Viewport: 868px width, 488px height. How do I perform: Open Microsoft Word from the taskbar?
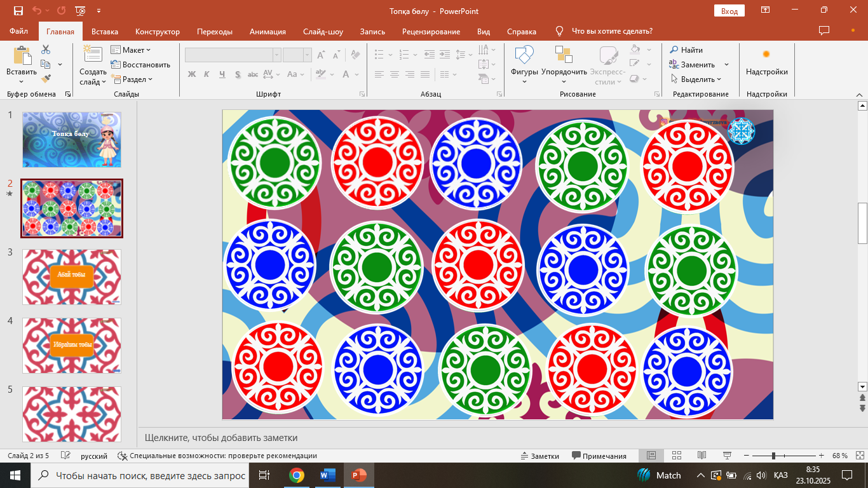328,475
